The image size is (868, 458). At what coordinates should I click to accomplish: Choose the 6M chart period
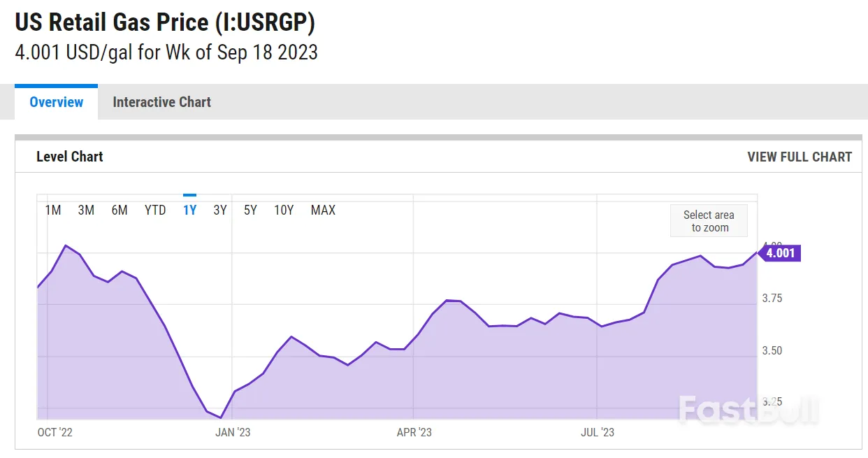tap(120, 210)
